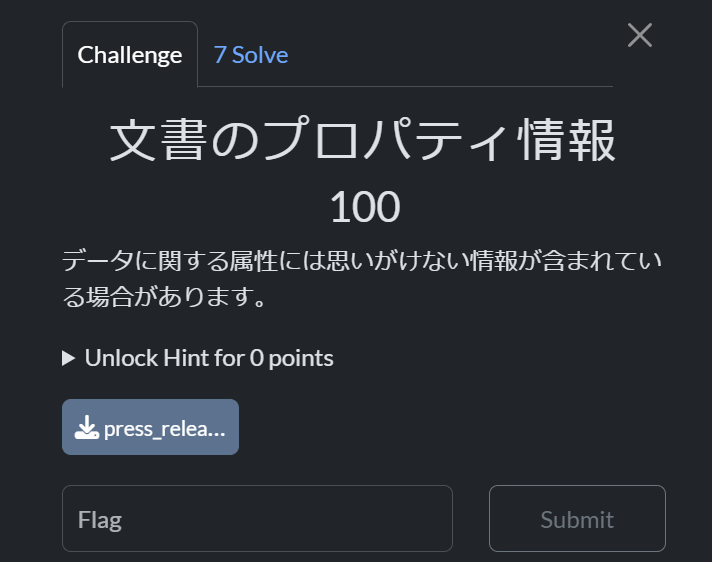Click the 100 points value
The image size is (712, 562).
point(365,207)
